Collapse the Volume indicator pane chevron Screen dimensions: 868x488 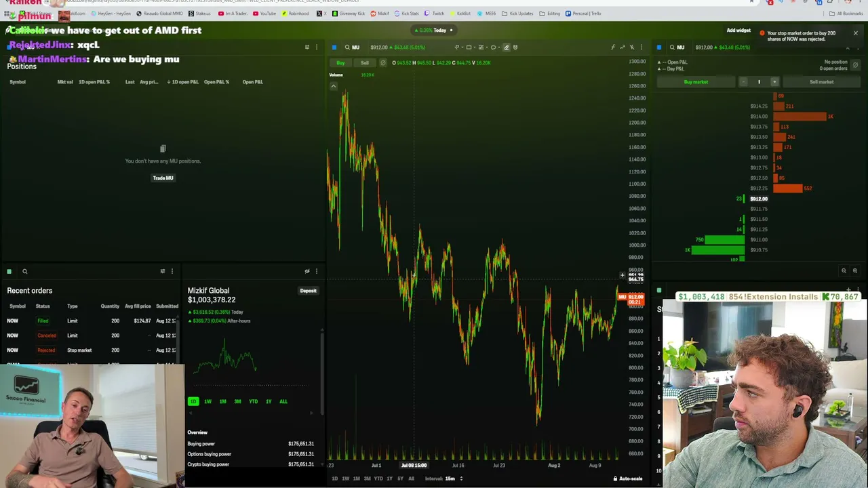[x=334, y=86]
